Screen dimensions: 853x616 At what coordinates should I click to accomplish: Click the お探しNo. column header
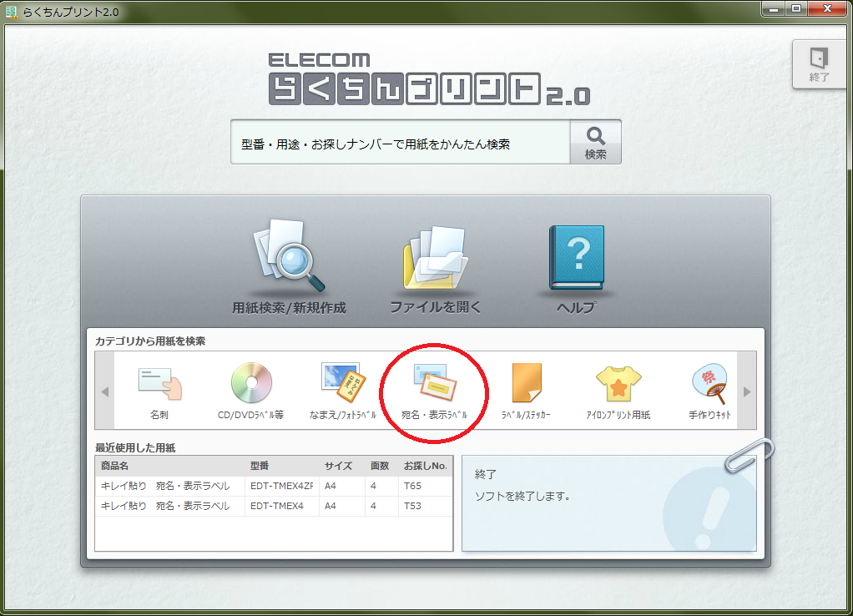pyautogui.click(x=426, y=466)
